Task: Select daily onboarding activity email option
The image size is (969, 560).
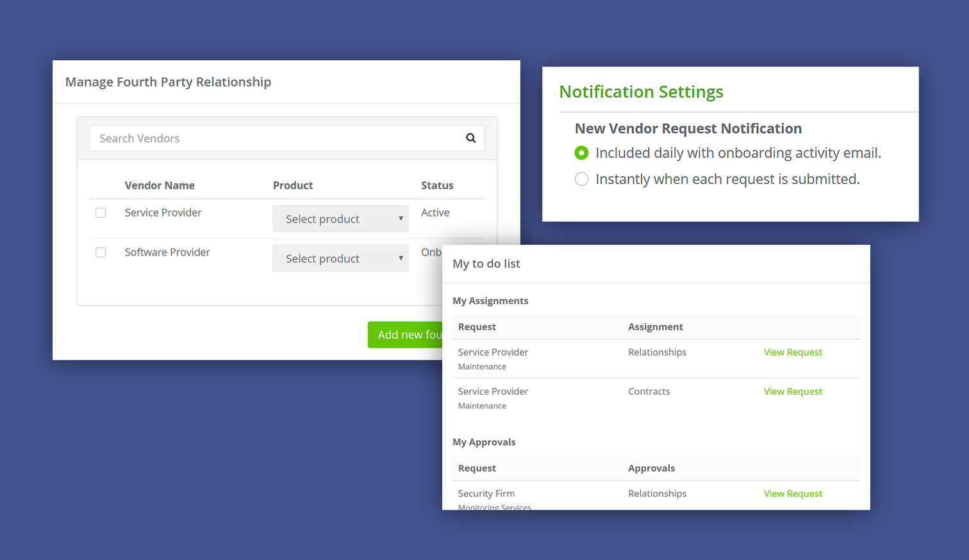Action: (581, 153)
